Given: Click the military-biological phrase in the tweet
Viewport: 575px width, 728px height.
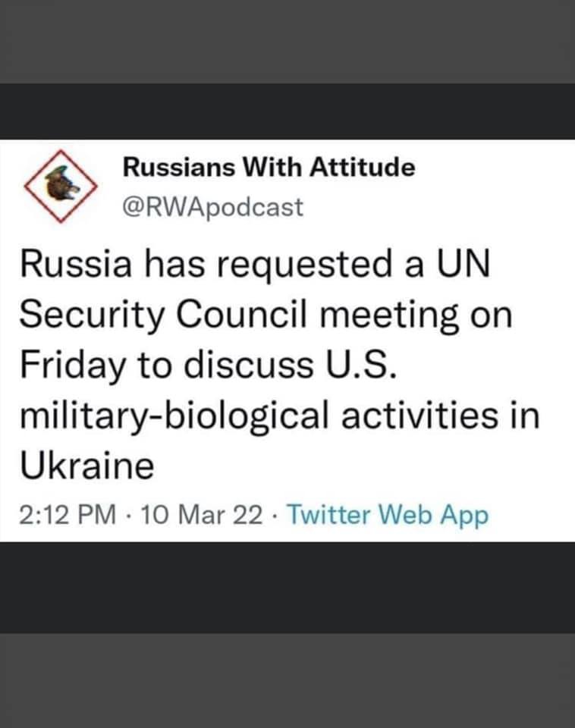Looking at the screenshot, I should 181,416.
